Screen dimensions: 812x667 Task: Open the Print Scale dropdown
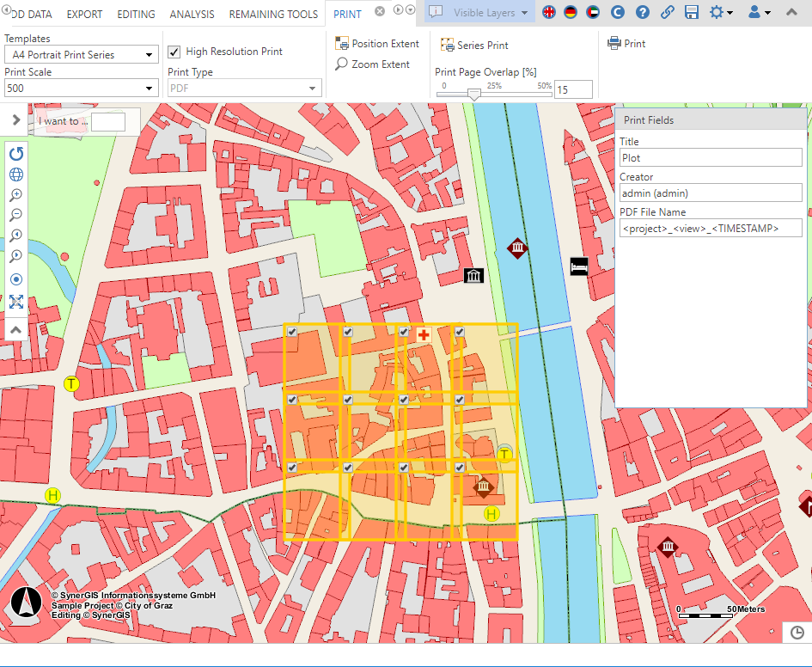pos(81,88)
